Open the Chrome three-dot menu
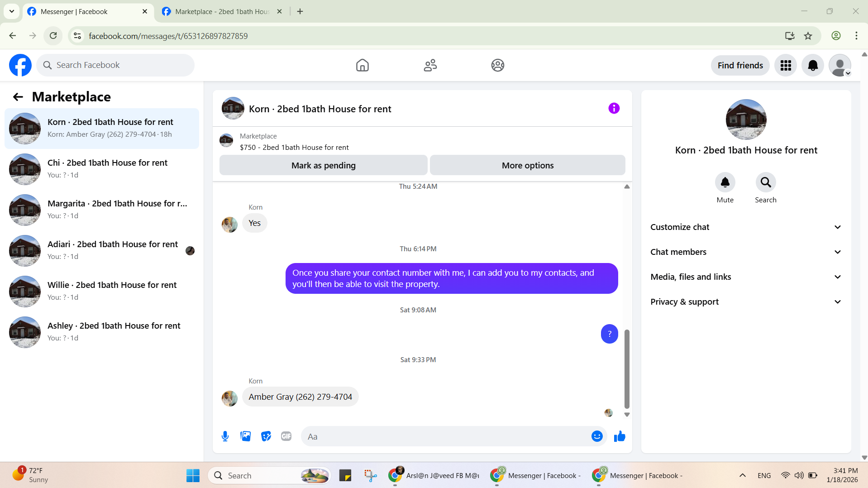The height and width of the screenshot is (488, 868). [856, 36]
